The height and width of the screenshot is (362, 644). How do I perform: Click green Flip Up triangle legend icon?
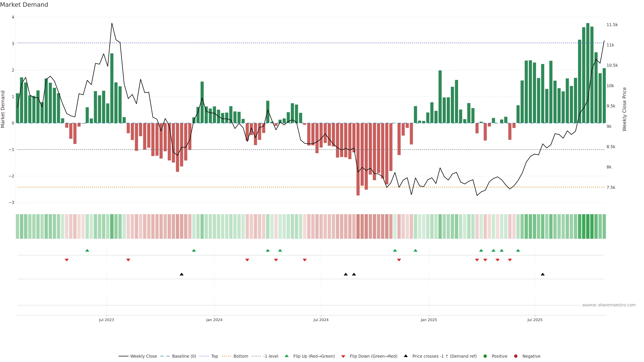287,356
